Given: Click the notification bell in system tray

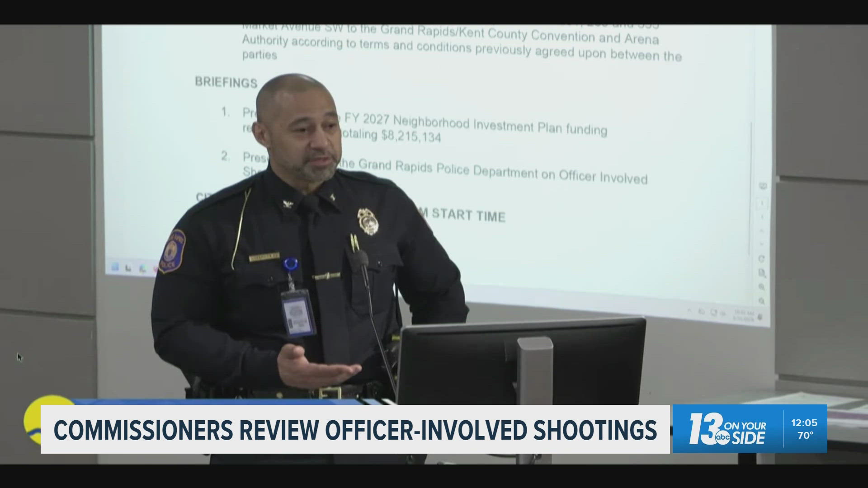Looking at the screenshot, I should 760,317.
